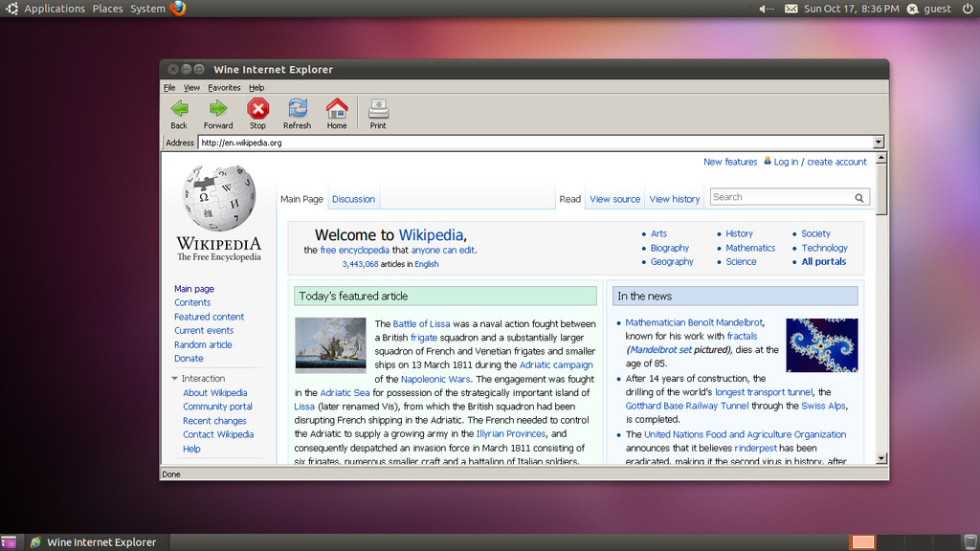This screenshot has height=551, width=980.
Task: Open the View history tab
Action: tap(675, 199)
